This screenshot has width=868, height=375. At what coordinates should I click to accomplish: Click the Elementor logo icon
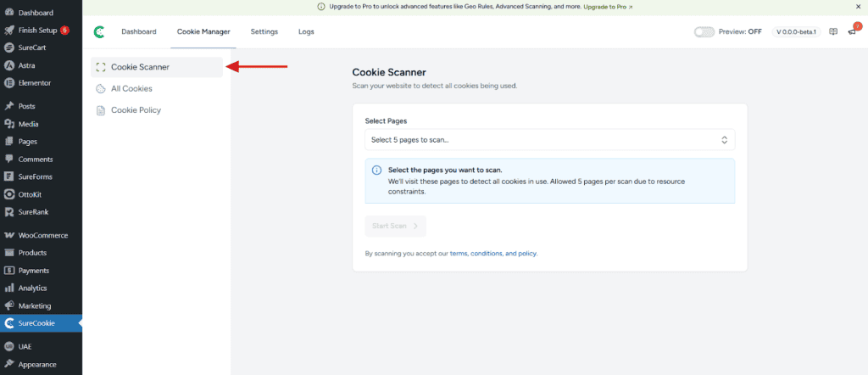tap(8, 83)
